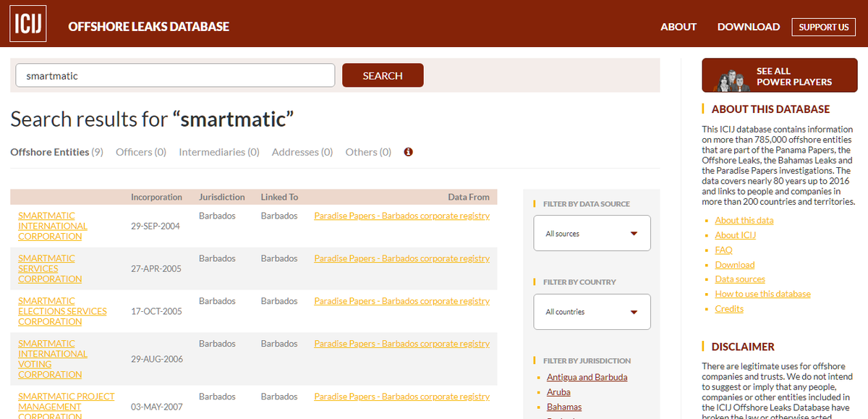
Task: Click the Support Us button
Action: 823,27
